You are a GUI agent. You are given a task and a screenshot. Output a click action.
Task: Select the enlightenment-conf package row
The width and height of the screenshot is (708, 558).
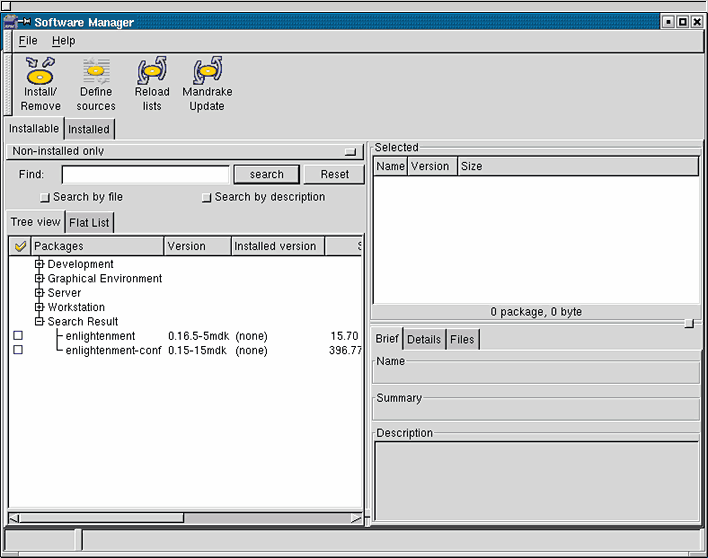point(185,350)
